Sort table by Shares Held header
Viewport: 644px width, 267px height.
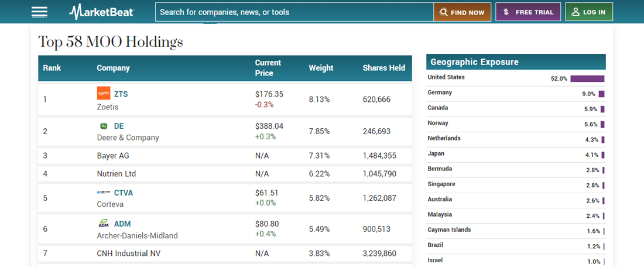pos(383,68)
